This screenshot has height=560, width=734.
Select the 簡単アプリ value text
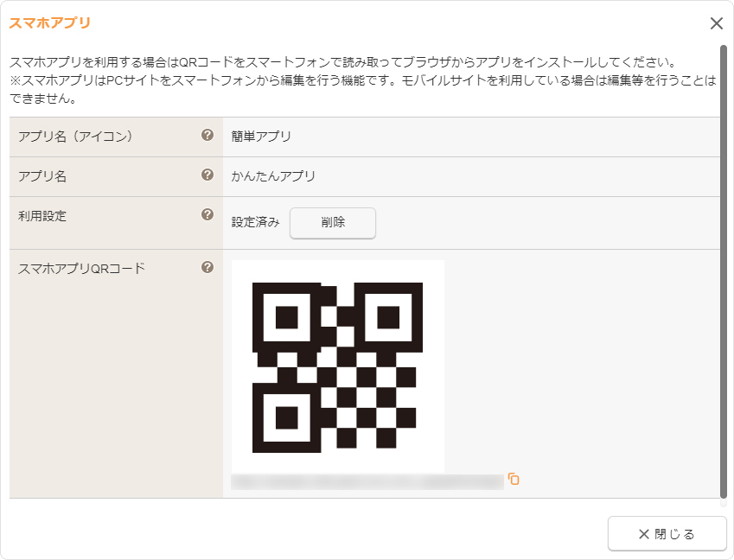pyautogui.click(x=261, y=137)
